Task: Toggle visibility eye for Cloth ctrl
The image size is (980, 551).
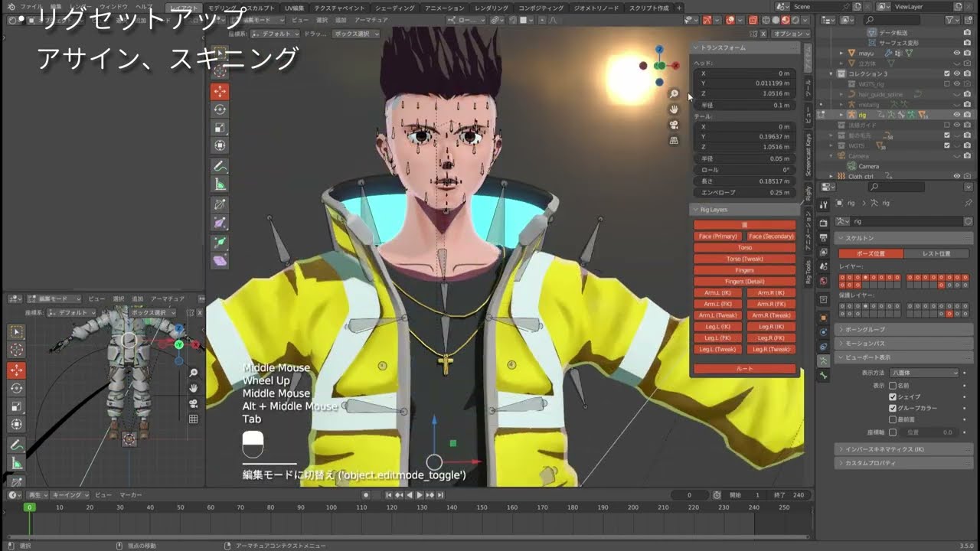Action: [x=957, y=176]
